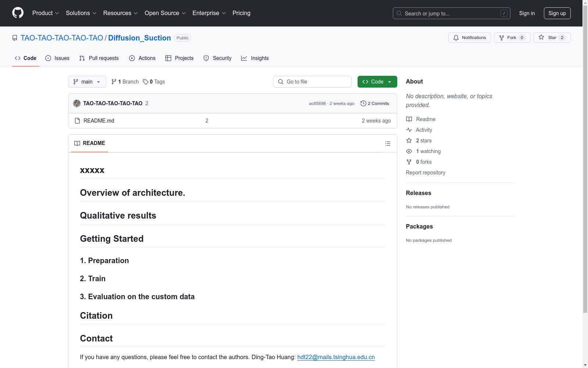Open the TAO-TAO-TAO-TAO-TAO owner profile link
Image resolution: width=588 pixels, height=368 pixels.
(62, 38)
